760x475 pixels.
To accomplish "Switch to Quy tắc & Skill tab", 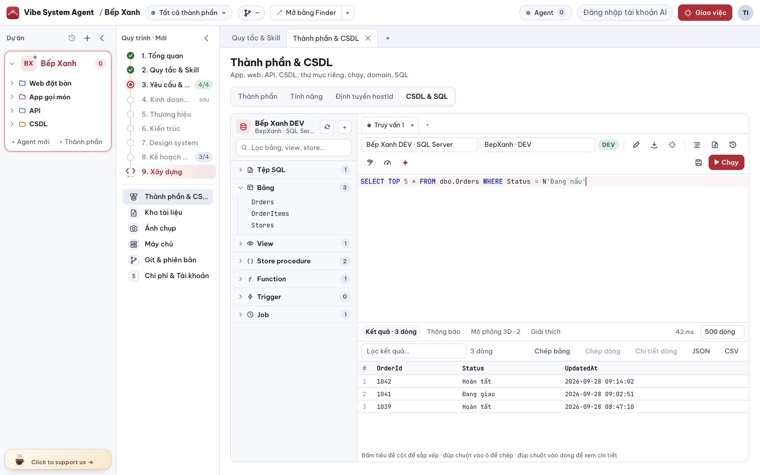I will point(255,38).
